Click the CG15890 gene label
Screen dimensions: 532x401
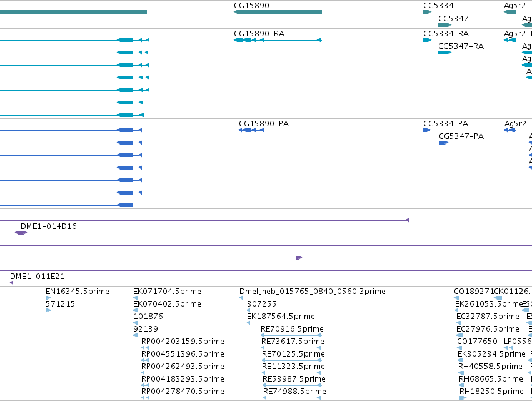[x=251, y=6]
